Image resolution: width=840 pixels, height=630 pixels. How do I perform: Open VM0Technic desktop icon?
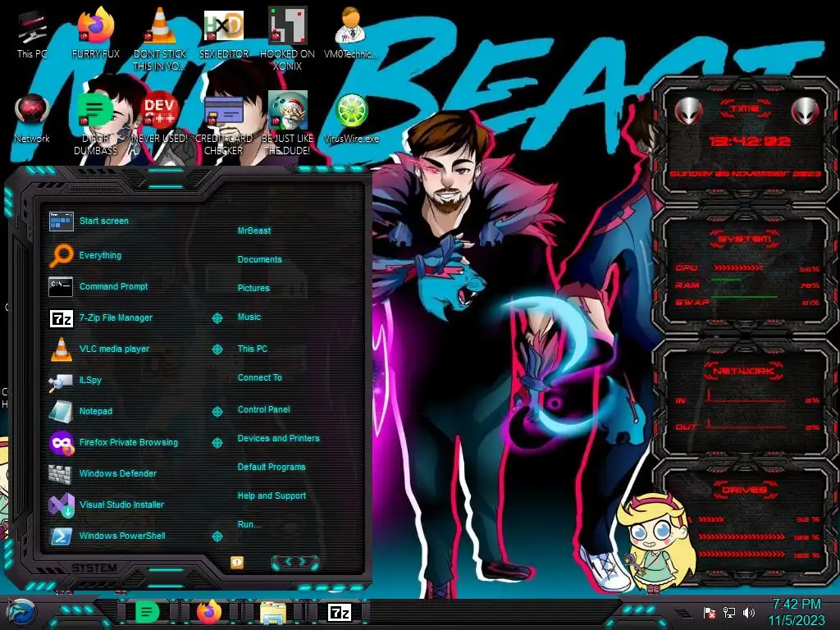click(x=351, y=34)
